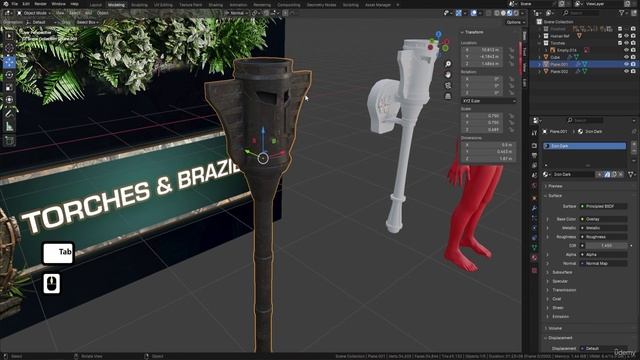Click the Normal Map link button
640x360 pixels.
click(x=604, y=264)
